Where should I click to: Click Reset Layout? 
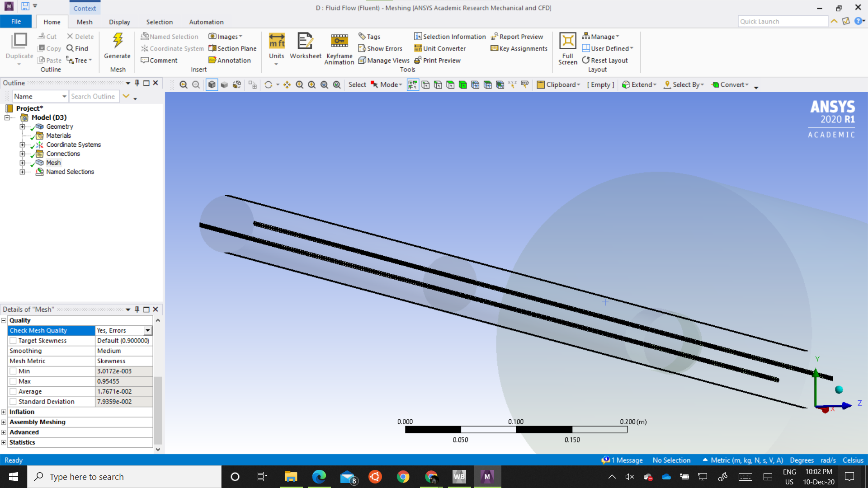tap(605, 60)
